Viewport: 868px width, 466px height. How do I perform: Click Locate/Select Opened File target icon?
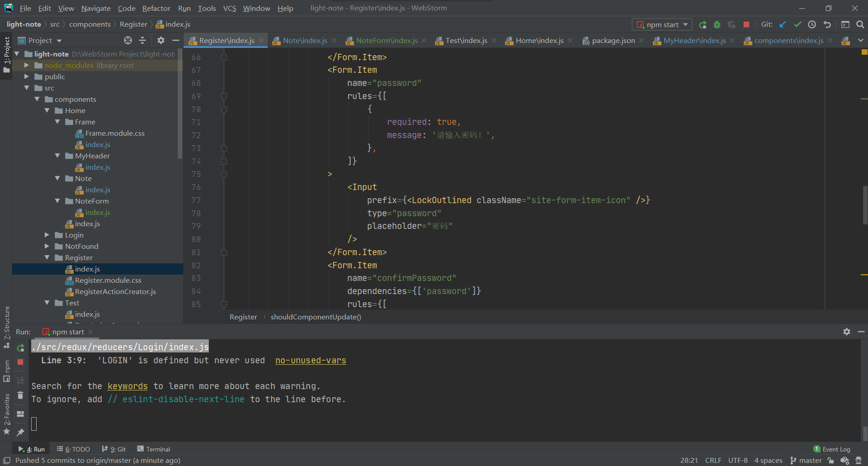pyautogui.click(x=128, y=40)
